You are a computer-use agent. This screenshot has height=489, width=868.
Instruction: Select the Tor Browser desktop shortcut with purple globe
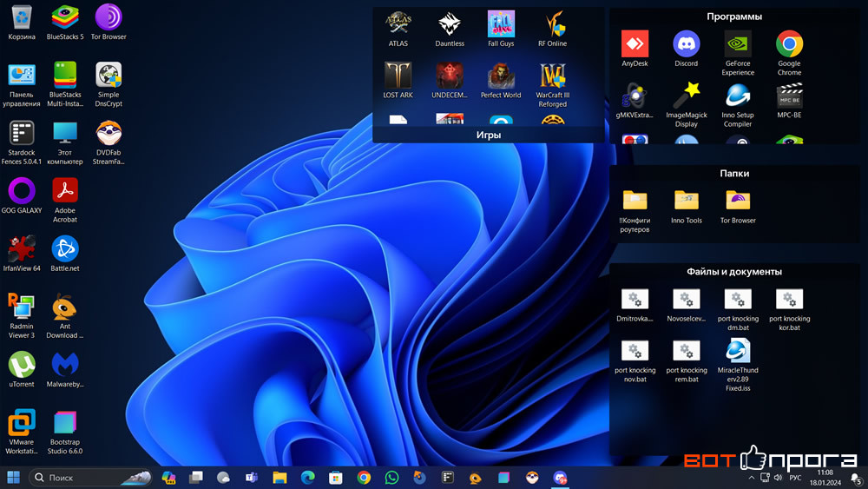pyautogui.click(x=108, y=23)
